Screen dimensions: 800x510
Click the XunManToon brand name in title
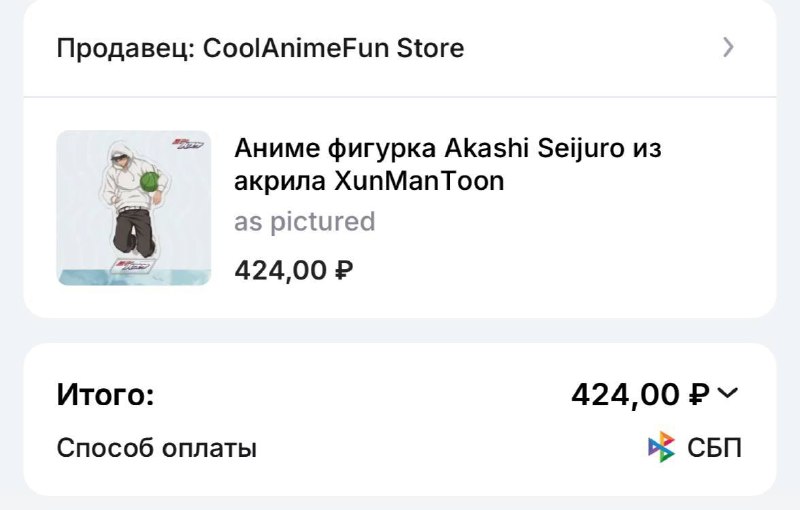coord(419,181)
